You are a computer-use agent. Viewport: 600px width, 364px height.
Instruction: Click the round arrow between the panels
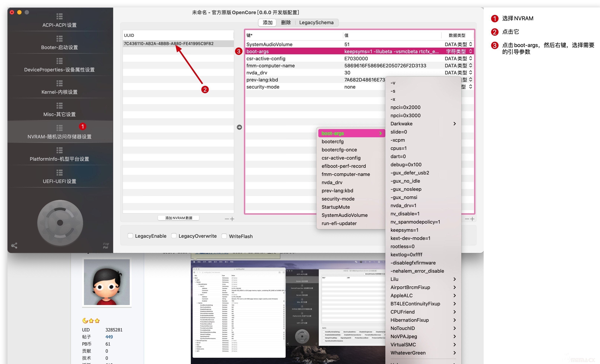click(x=239, y=127)
